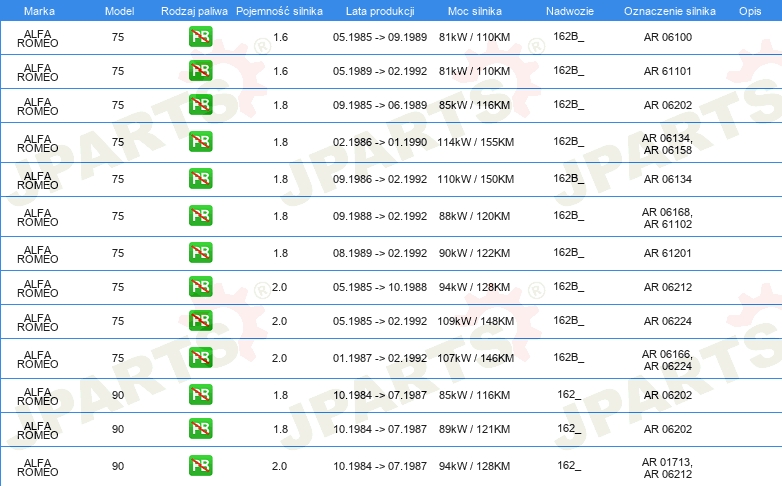Click the Moc silnika column header

(474, 11)
